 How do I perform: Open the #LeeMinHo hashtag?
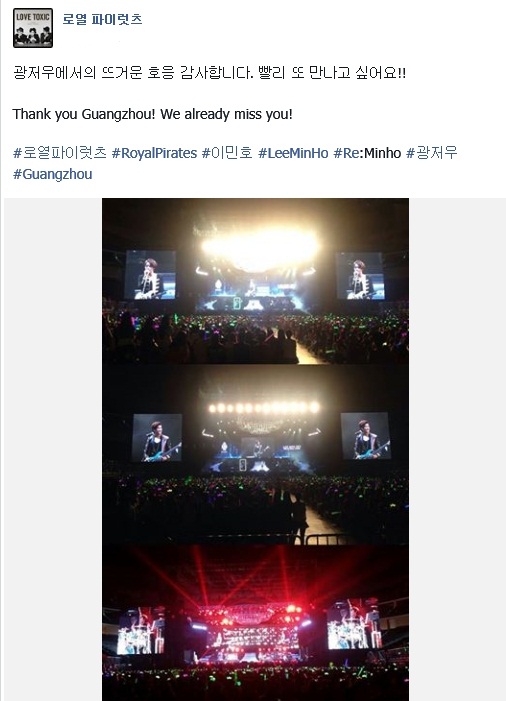pos(293,153)
